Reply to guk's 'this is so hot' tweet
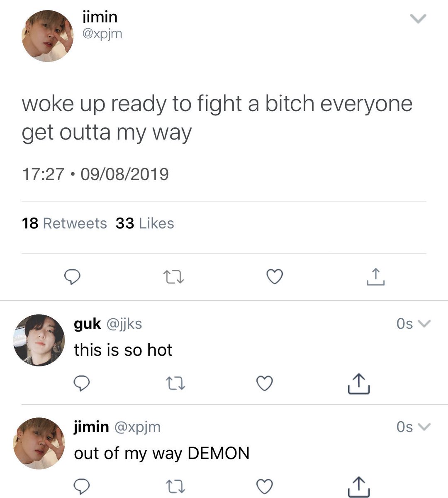The image size is (448, 498). (82, 383)
